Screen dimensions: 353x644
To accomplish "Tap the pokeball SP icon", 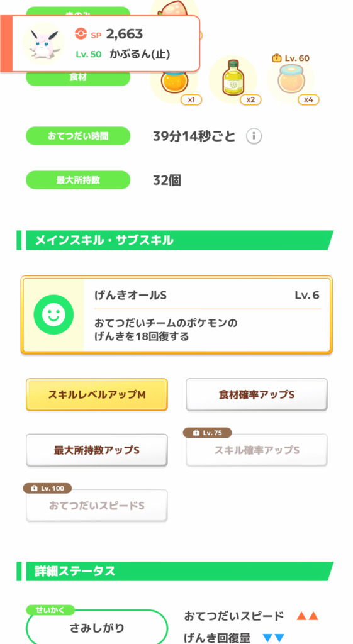I will pyautogui.click(x=81, y=34).
